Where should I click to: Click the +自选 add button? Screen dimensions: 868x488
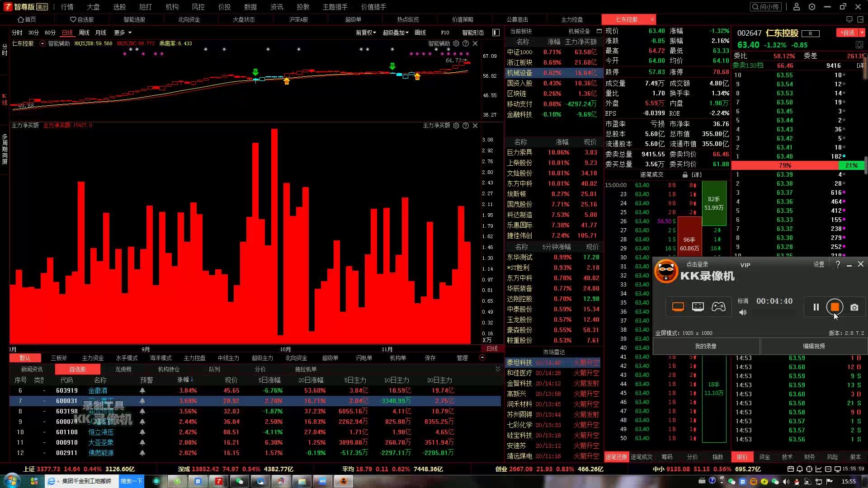pyautogui.click(x=848, y=33)
